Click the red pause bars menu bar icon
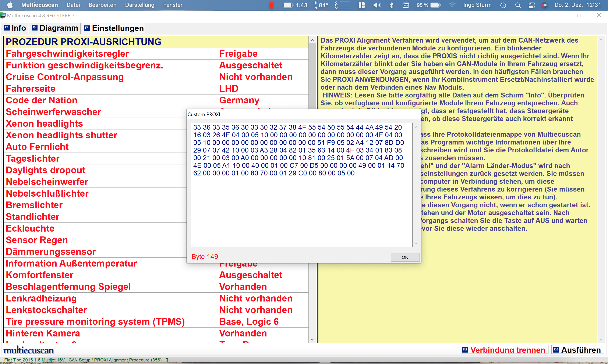 tap(271, 5)
